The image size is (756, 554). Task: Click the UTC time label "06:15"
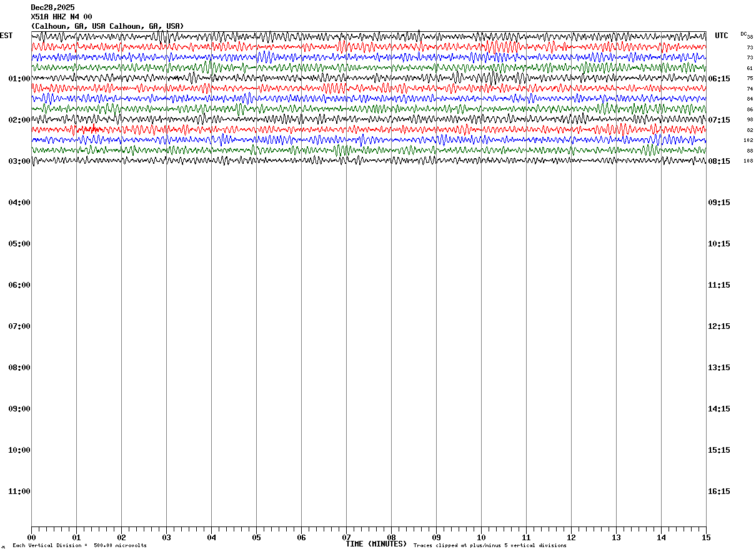click(x=719, y=79)
